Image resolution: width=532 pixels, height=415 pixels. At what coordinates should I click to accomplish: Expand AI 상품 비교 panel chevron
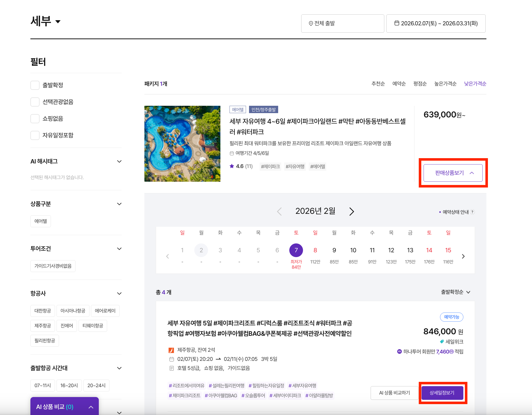[x=91, y=407]
